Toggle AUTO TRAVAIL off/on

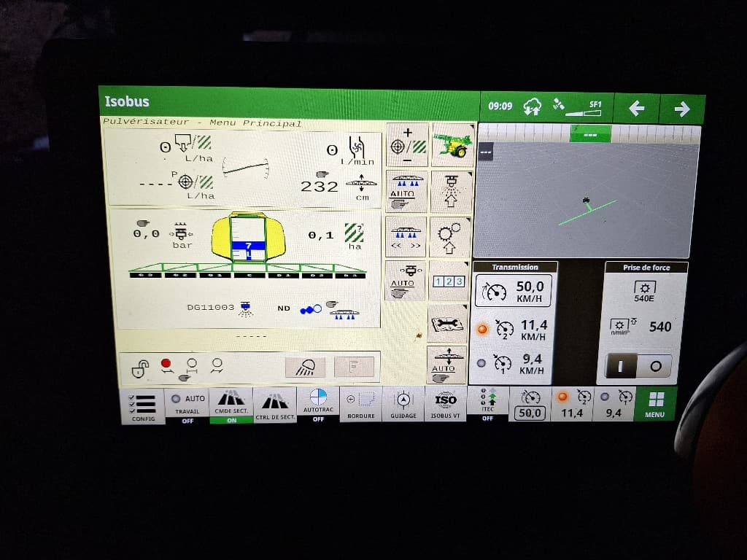pos(187,406)
